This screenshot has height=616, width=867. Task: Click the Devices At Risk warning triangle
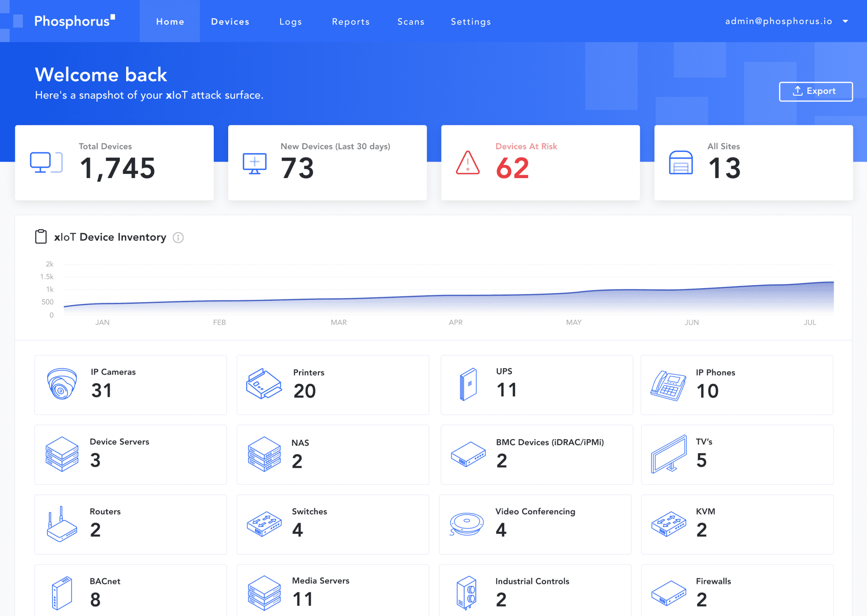pyautogui.click(x=468, y=163)
